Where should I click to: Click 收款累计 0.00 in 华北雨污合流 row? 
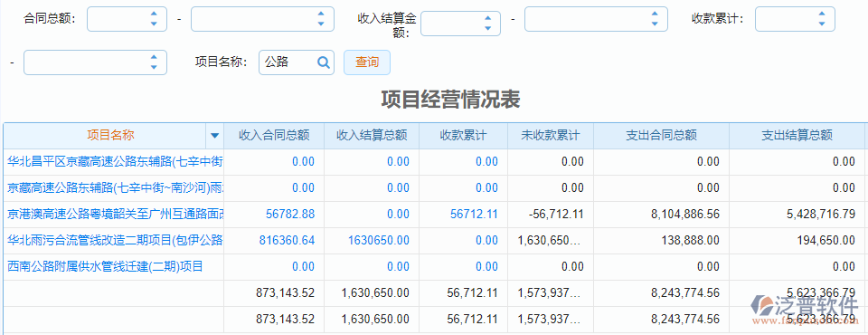click(x=486, y=240)
